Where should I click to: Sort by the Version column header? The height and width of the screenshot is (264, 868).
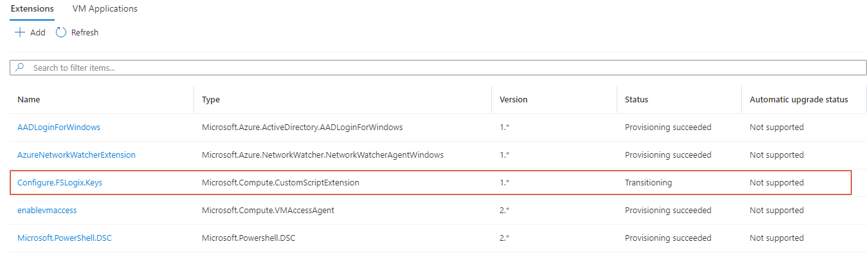[513, 100]
